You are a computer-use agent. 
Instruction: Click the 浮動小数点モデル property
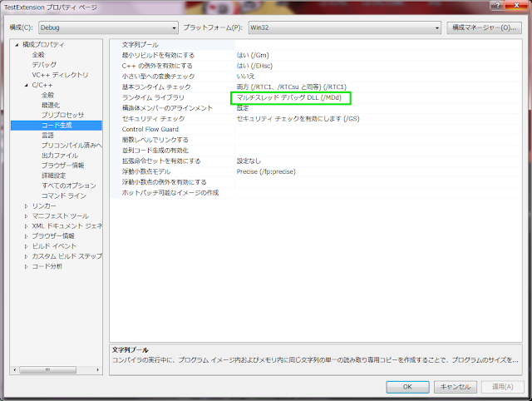pyautogui.click(x=146, y=172)
